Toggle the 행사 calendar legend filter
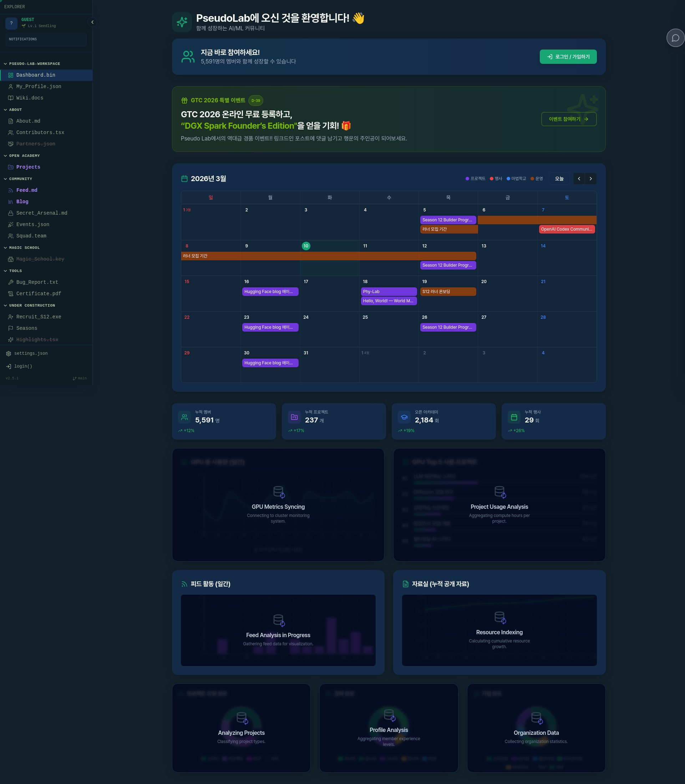 pos(496,178)
